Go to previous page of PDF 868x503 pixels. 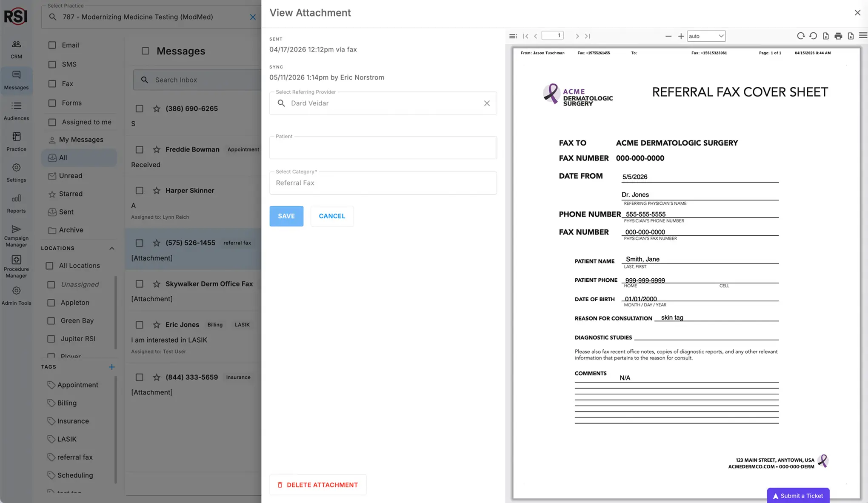[x=536, y=36]
